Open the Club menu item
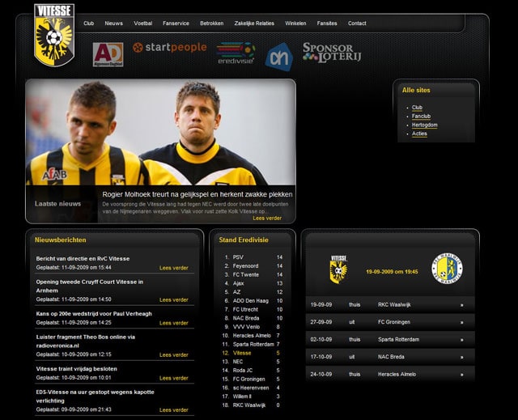Viewport: 518px width, 420px height. click(x=88, y=23)
